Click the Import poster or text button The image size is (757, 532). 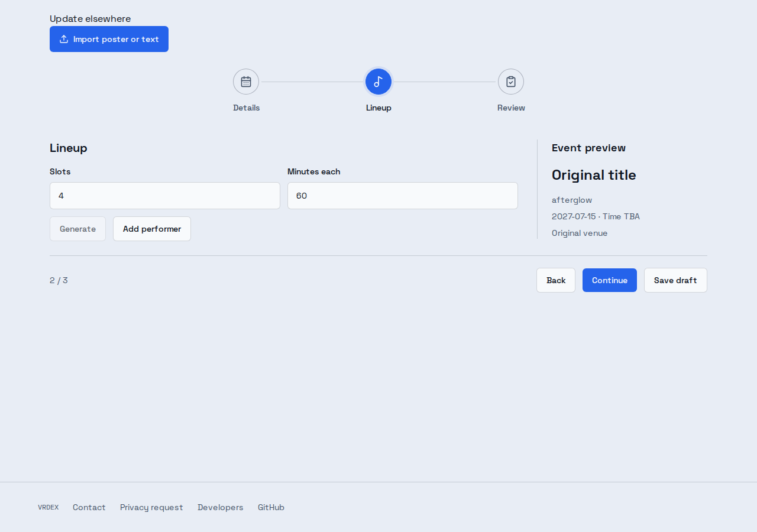click(x=109, y=39)
